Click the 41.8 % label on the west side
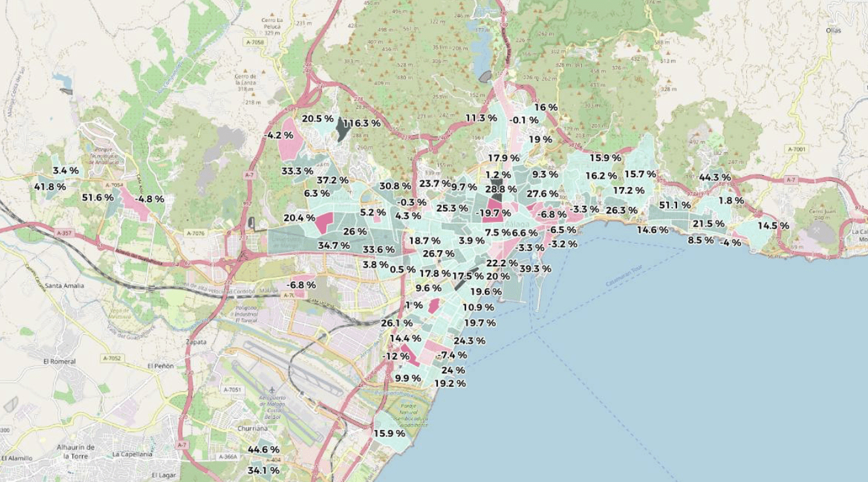This screenshot has width=868, height=482. pos(50,187)
